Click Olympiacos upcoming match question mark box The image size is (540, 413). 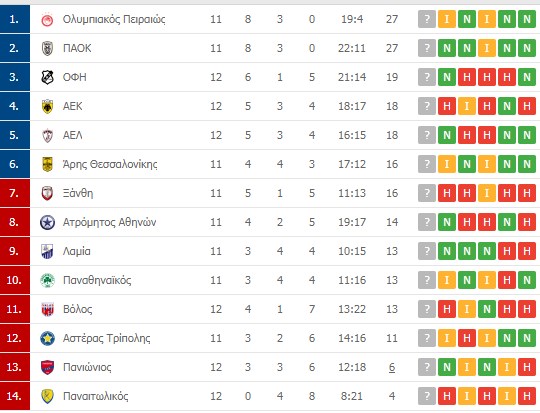tap(427, 19)
